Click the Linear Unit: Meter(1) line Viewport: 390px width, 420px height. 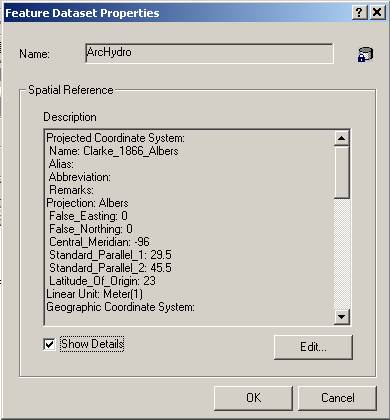[95, 294]
